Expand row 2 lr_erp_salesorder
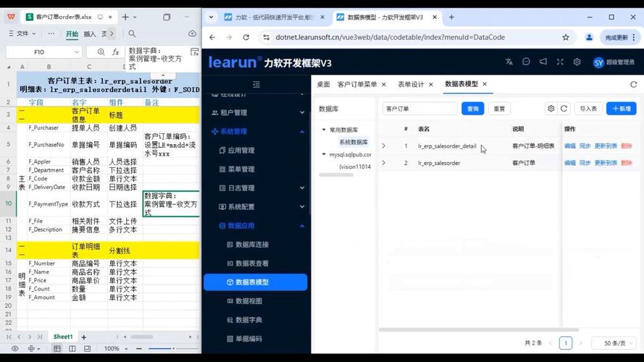644x362 pixels. tap(384, 163)
